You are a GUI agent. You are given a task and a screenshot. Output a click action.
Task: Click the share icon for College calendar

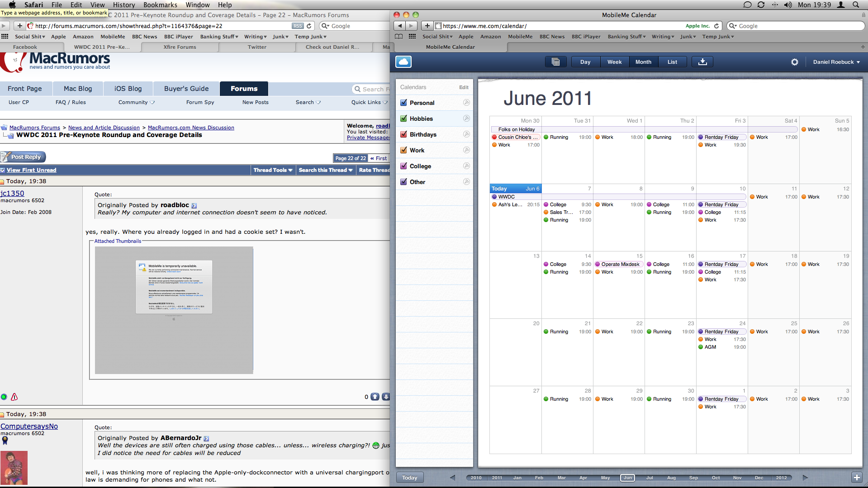(x=466, y=166)
